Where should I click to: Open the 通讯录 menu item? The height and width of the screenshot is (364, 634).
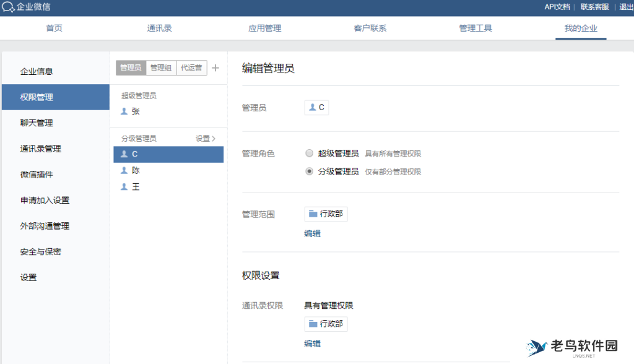click(159, 28)
